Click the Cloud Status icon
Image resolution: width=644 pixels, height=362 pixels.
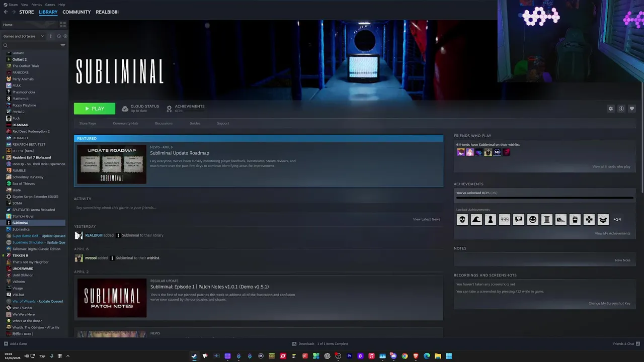click(x=125, y=109)
